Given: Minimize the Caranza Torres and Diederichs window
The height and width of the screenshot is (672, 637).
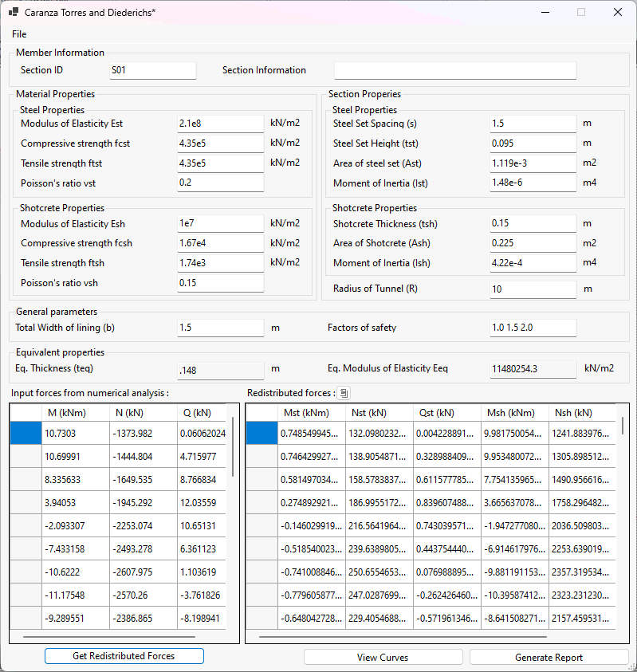Looking at the screenshot, I should click(545, 12).
